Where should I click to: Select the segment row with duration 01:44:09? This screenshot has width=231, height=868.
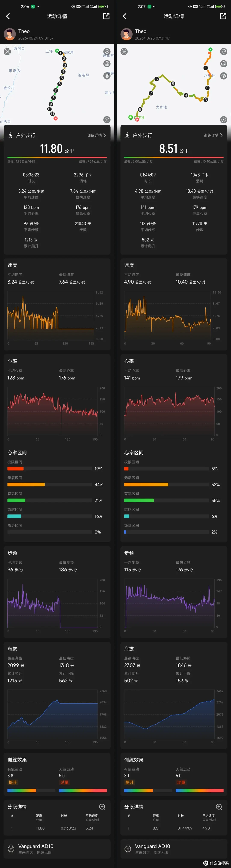(174, 828)
